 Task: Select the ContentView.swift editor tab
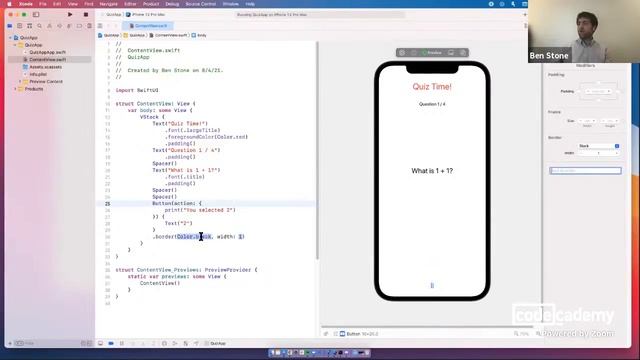(148, 26)
